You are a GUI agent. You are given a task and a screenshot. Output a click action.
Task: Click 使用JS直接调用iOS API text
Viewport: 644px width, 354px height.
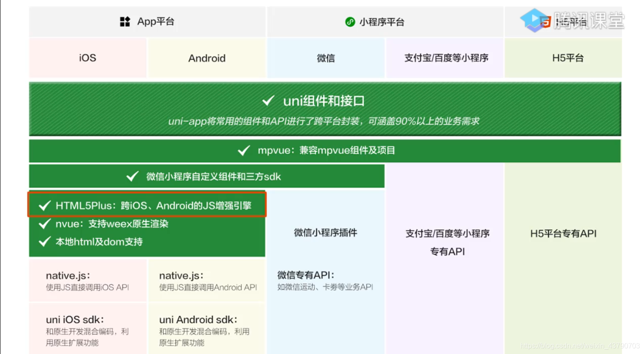click(87, 288)
